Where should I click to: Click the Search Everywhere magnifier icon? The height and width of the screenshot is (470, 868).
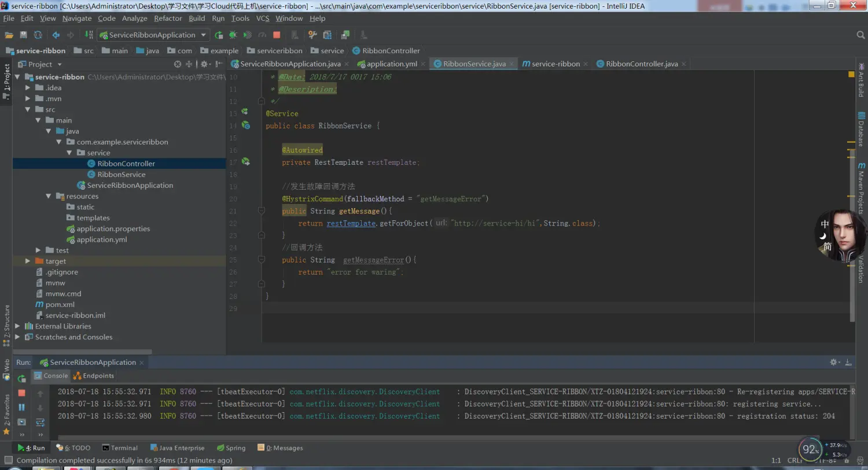(860, 35)
